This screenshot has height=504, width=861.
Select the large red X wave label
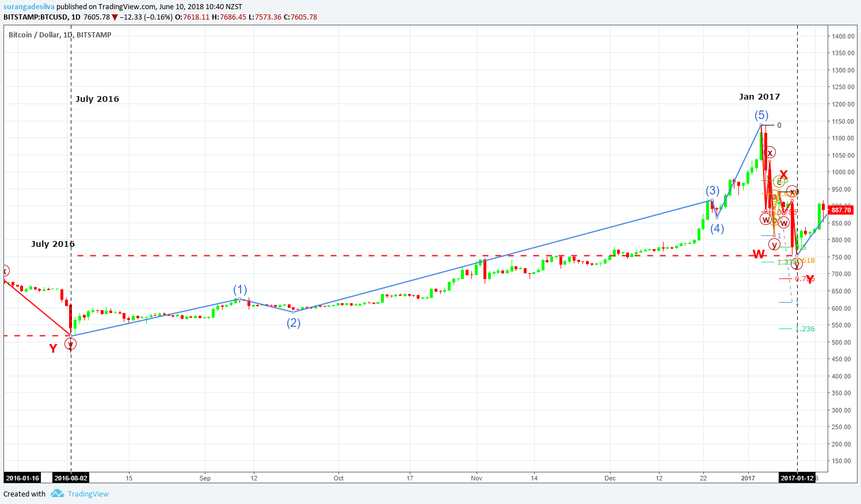[783, 175]
